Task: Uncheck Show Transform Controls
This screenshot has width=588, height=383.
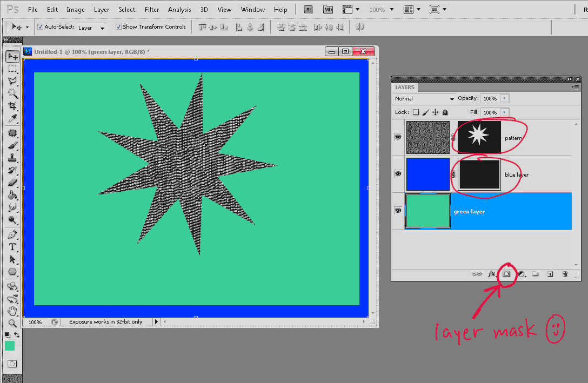Action: 119,27
